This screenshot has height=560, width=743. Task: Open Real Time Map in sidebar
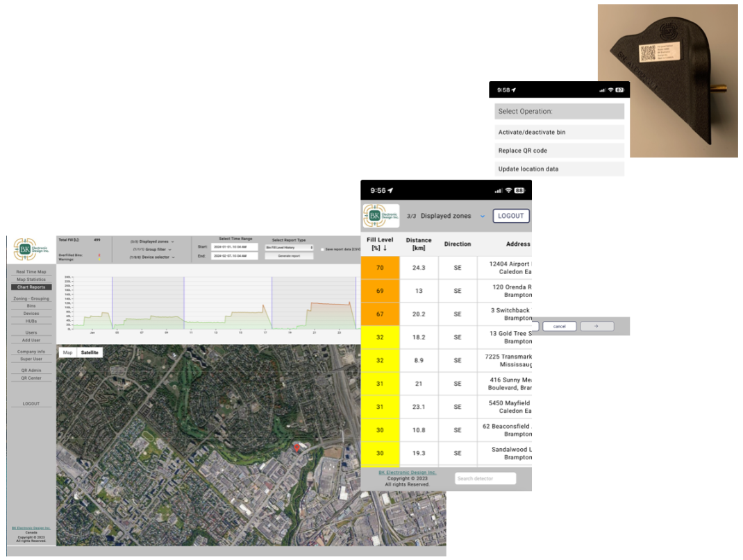pos(31,272)
